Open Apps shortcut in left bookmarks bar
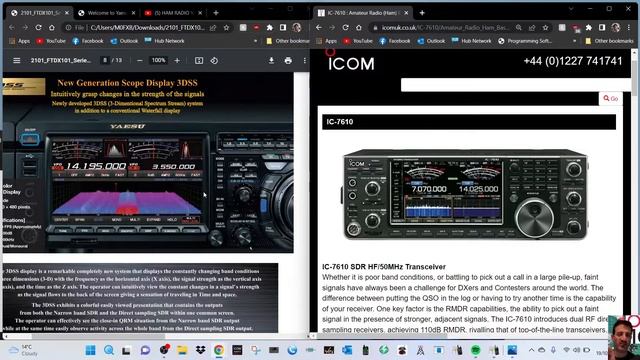Viewport: 640px width, 360px height. [19, 41]
